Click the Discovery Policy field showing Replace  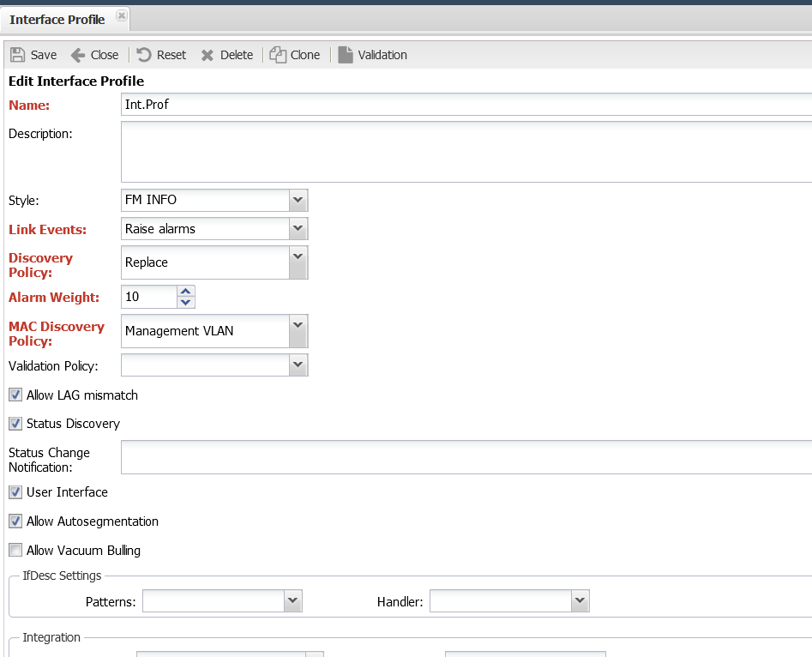point(205,262)
